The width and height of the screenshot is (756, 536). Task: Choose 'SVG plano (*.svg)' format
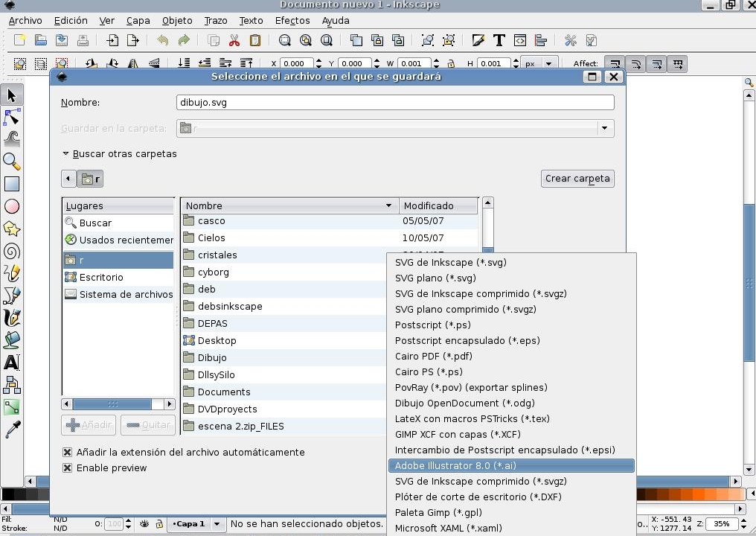tap(511, 278)
